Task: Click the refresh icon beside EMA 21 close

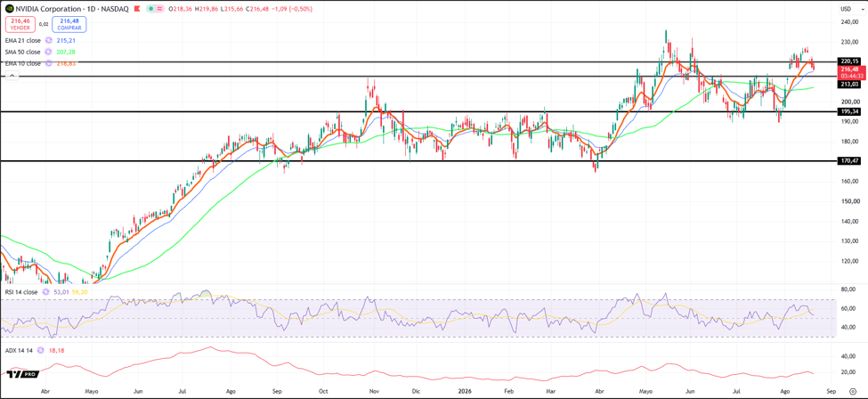Action: [48, 40]
